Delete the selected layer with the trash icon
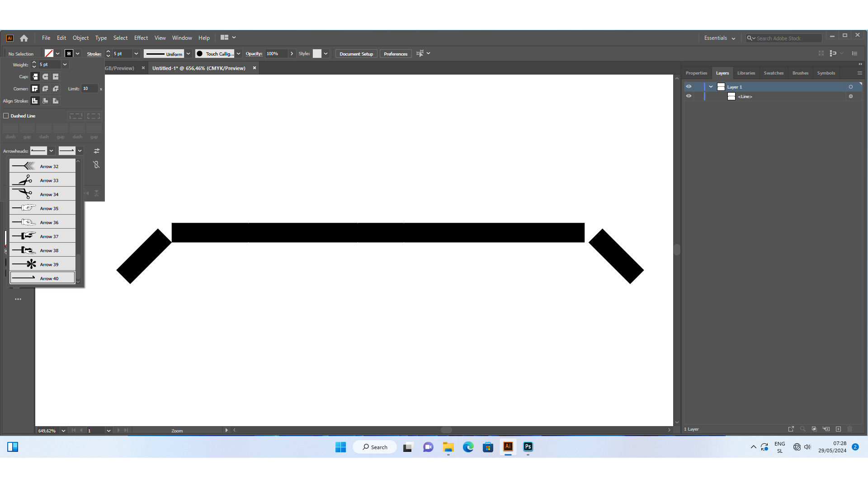This screenshot has width=868, height=488. [849, 429]
